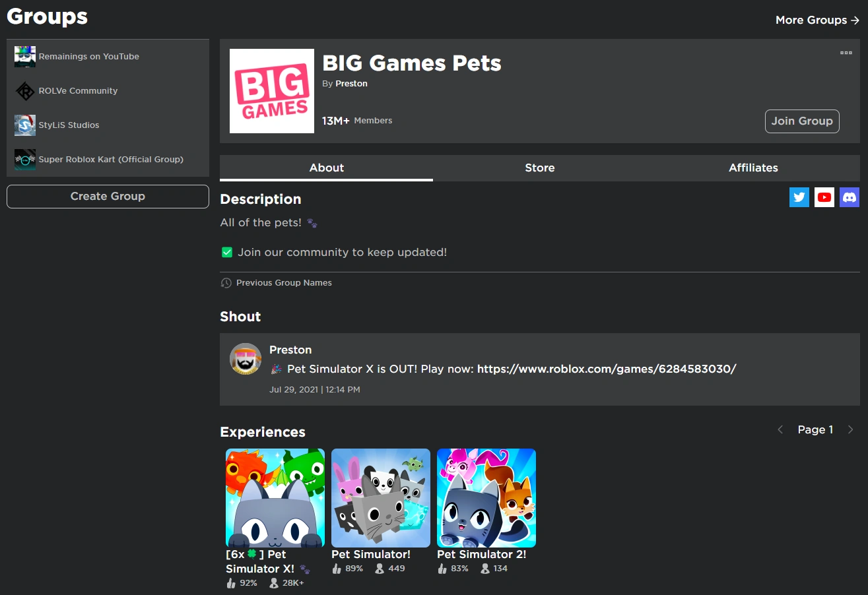Go to the next Experiences page
Image resolution: width=868 pixels, height=595 pixels.
(851, 429)
